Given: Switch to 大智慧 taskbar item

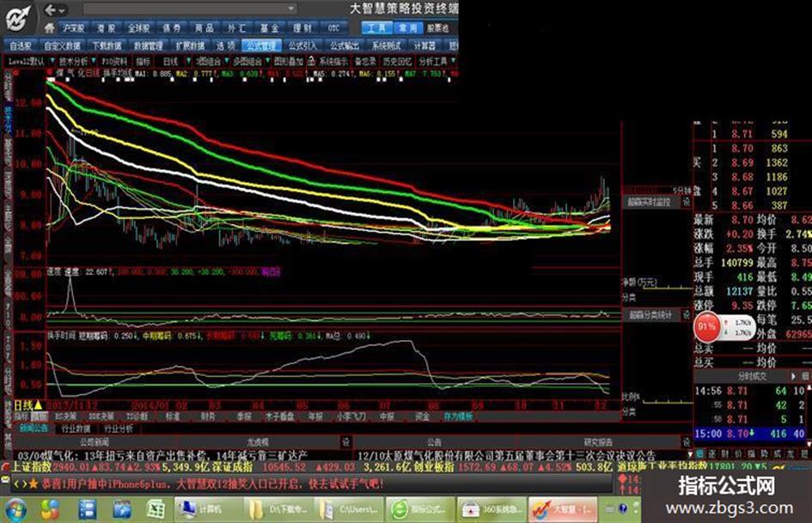Looking at the screenshot, I should click(x=563, y=509).
